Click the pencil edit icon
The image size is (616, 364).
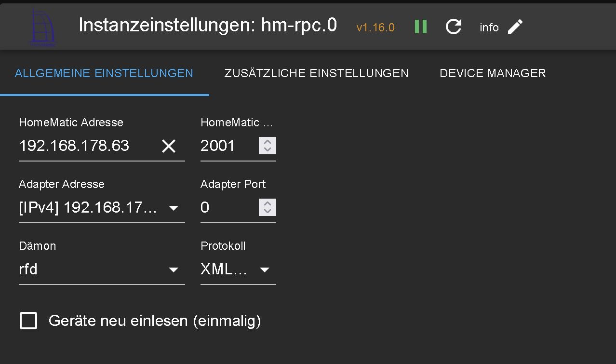coord(515,27)
